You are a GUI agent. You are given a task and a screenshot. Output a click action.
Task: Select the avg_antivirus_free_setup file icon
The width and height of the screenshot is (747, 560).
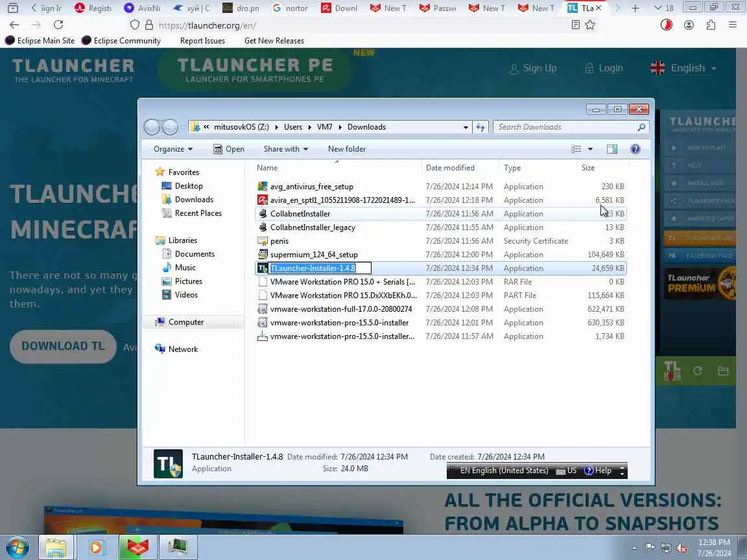point(263,186)
